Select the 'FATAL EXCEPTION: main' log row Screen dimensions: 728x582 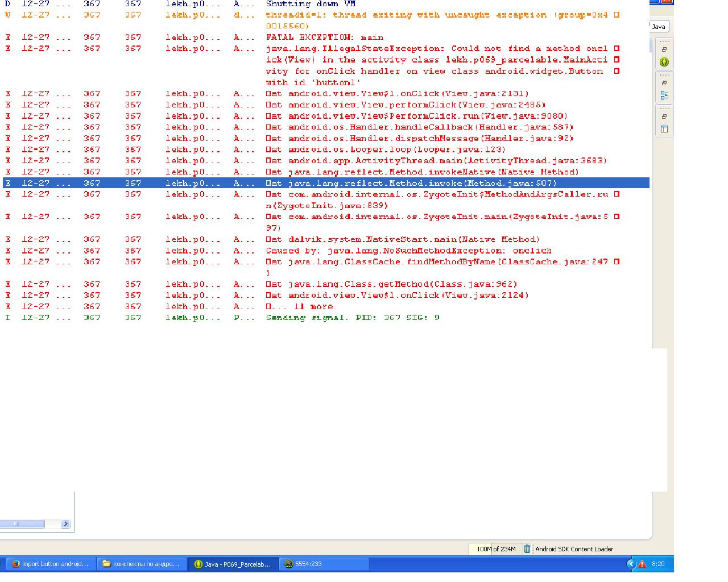[326, 37]
